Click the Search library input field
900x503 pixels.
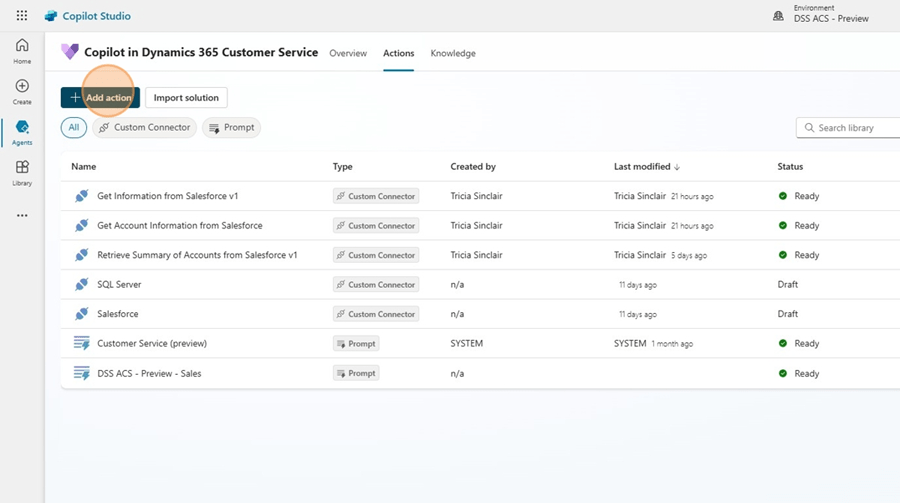[855, 128]
